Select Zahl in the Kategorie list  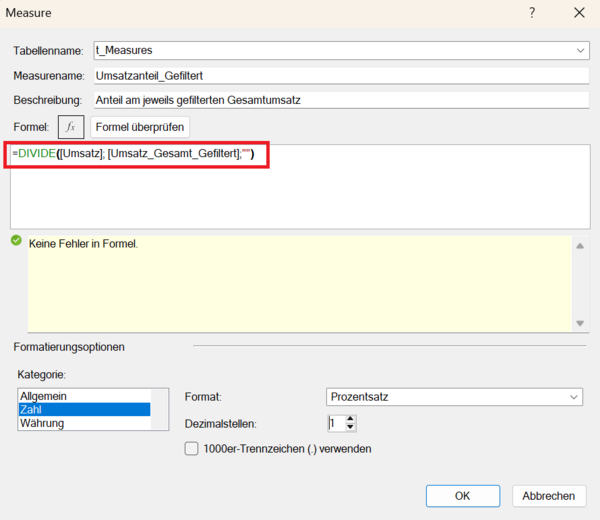83,409
